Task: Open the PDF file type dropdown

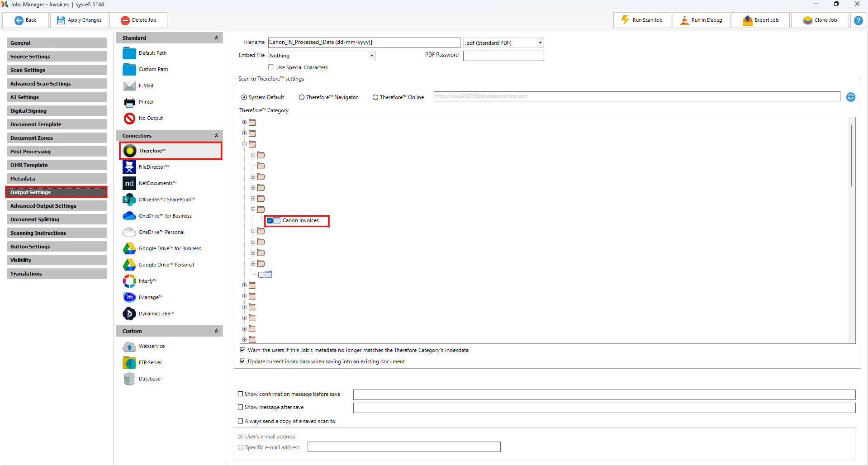Action: [x=540, y=43]
